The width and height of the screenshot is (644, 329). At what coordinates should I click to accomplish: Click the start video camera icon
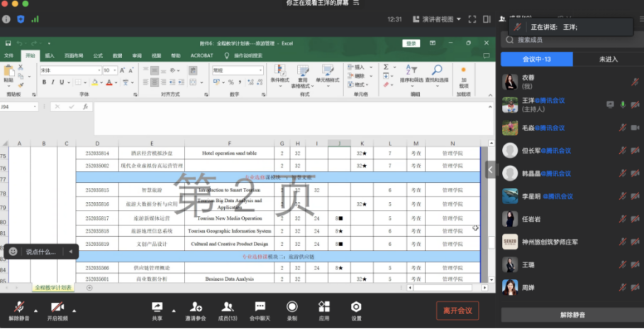(x=57, y=307)
